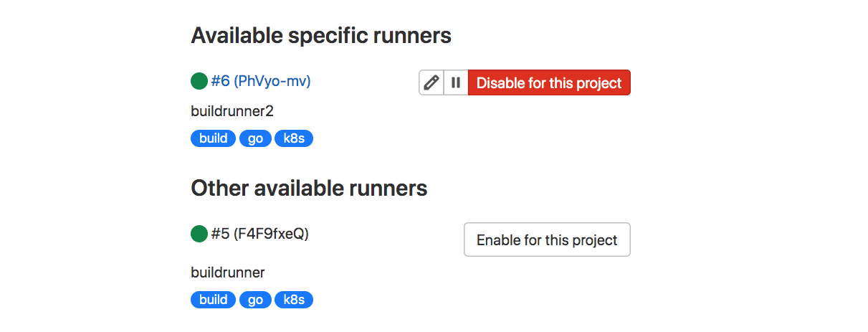
Task: Click the green status dot for runner #6
Action: pos(199,82)
